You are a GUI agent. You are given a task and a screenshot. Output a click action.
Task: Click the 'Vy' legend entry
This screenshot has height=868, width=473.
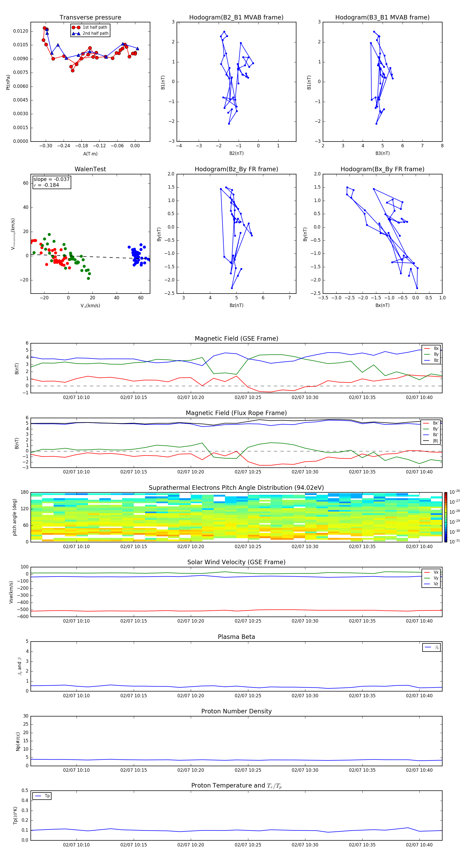[431, 578]
